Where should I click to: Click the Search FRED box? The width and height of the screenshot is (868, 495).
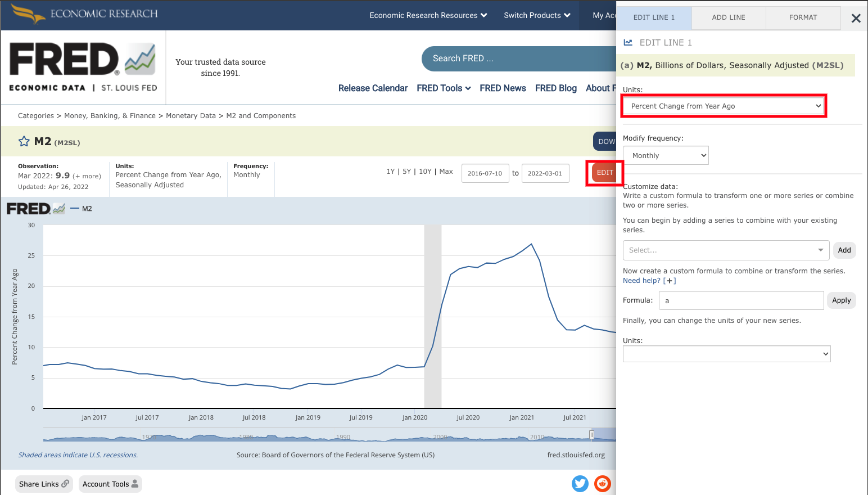pyautogui.click(x=518, y=58)
